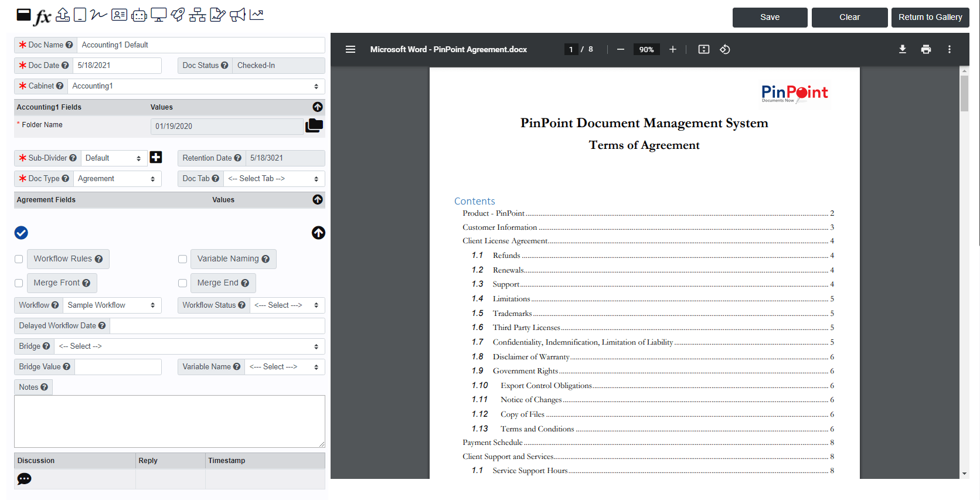Click the rocket launch icon
The height and width of the screenshot is (500, 980).
178,15
